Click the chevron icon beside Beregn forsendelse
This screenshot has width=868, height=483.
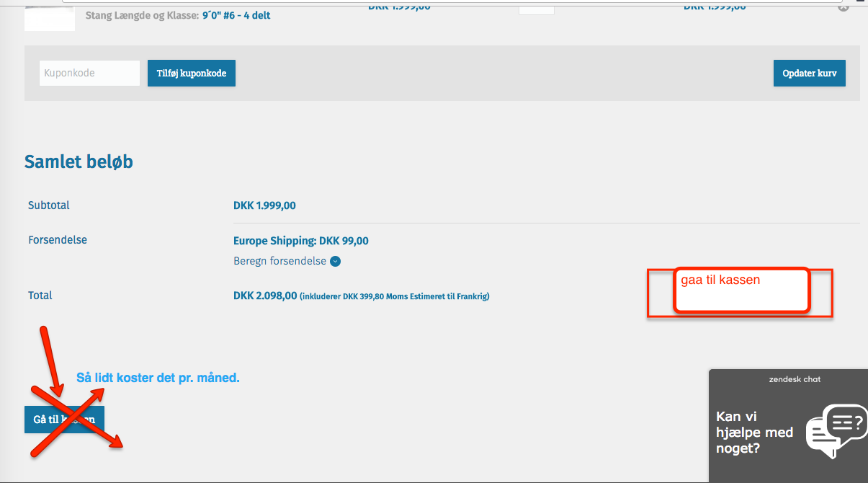coord(335,262)
